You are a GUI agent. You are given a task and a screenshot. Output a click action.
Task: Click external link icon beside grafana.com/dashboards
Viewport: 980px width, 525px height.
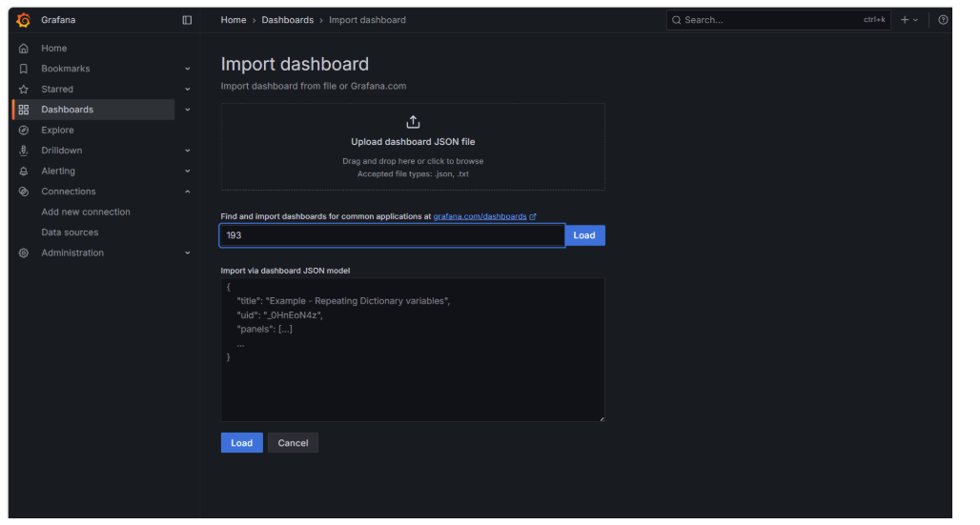pyautogui.click(x=533, y=217)
